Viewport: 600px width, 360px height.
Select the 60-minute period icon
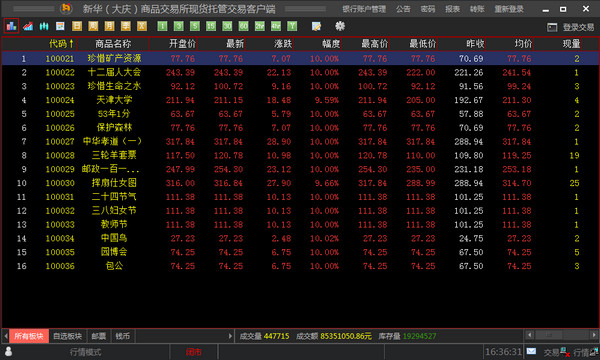coord(243,26)
